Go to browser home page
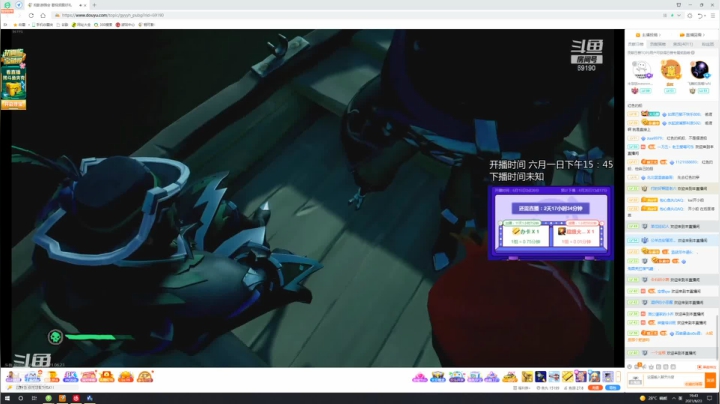 click(43, 15)
